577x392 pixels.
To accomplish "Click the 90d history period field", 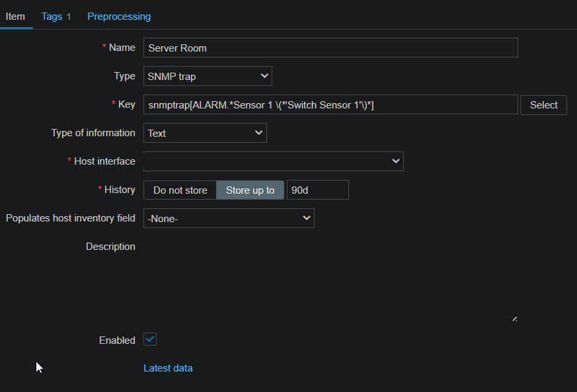I will [317, 190].
